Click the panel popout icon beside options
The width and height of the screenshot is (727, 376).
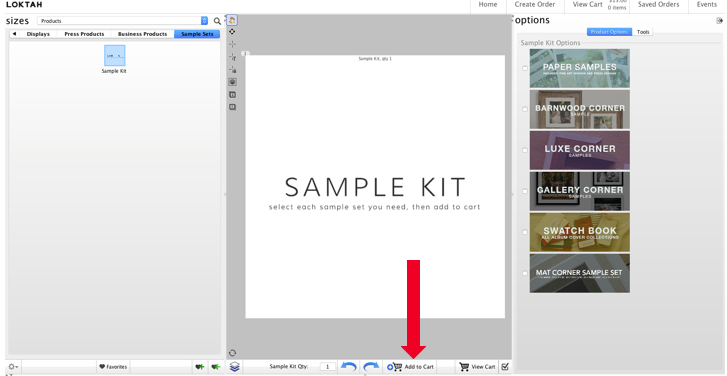719,20
